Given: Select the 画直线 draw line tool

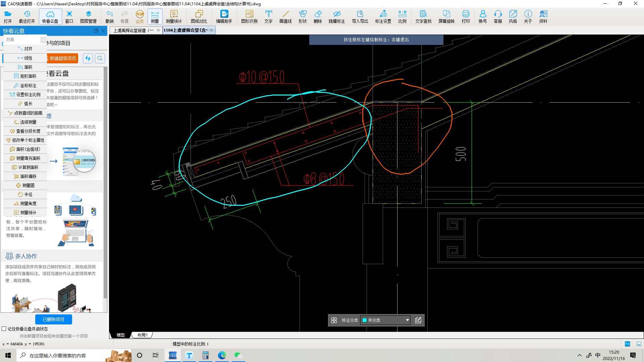Looking at the screenshot, I should (285, 16).
